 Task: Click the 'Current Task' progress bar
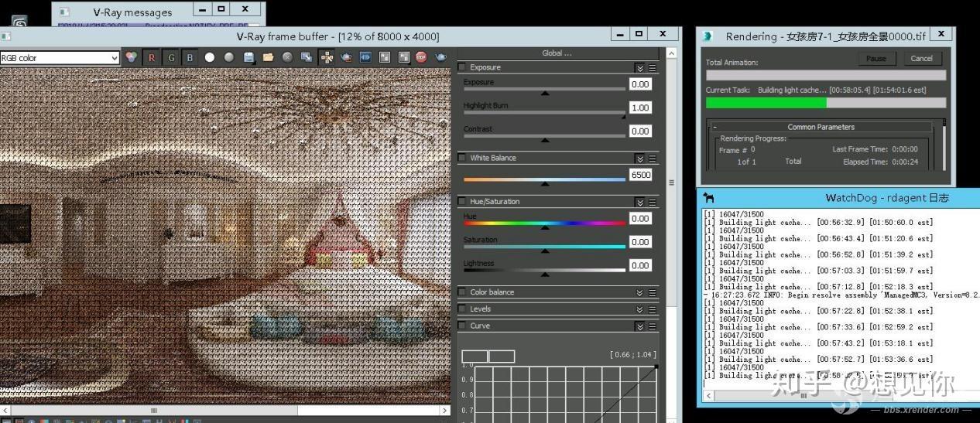825,103
